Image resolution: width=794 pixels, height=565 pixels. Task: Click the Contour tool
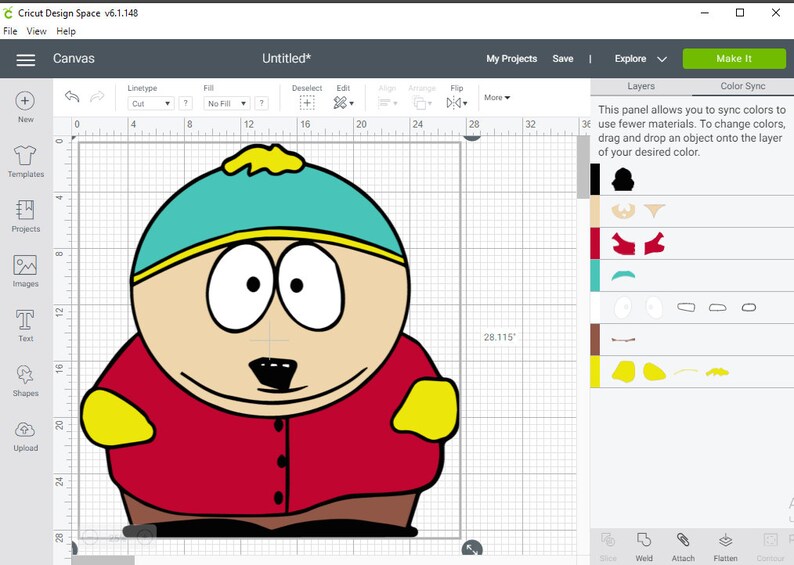click(x=770, y=547)
